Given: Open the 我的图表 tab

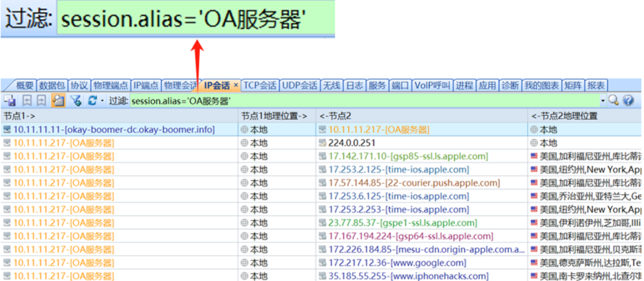Looking at the screenshot, I should pyautogui.click(x=541, y=85).
